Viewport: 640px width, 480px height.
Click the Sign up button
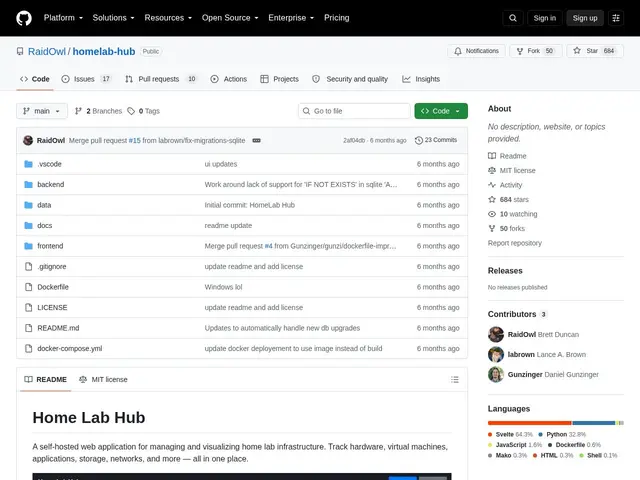pyautogui.click(x=584, y=18)
